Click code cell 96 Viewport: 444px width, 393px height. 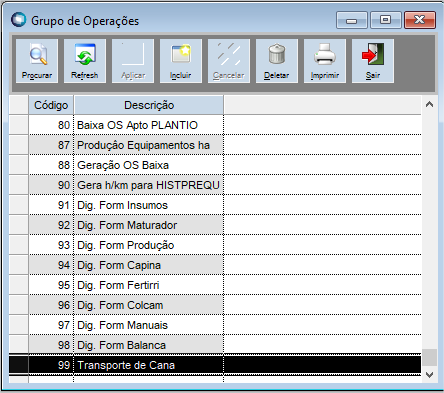tap(51, 305)
